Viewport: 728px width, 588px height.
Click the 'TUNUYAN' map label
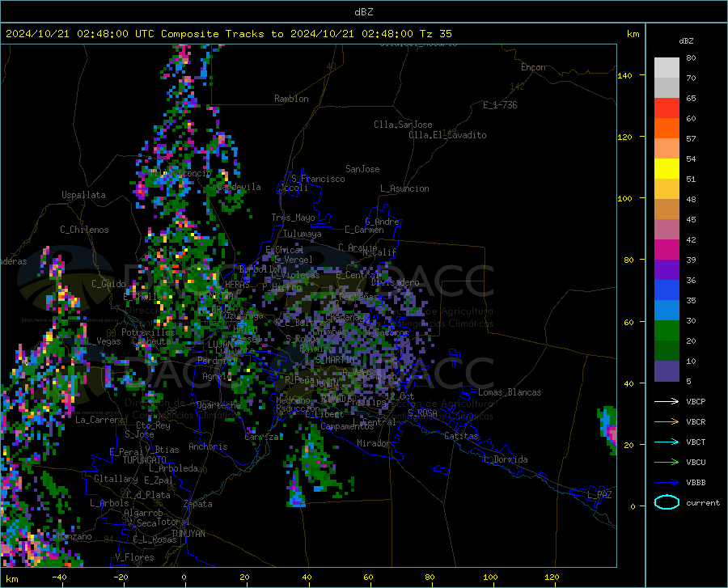click(x=188, y=533)
